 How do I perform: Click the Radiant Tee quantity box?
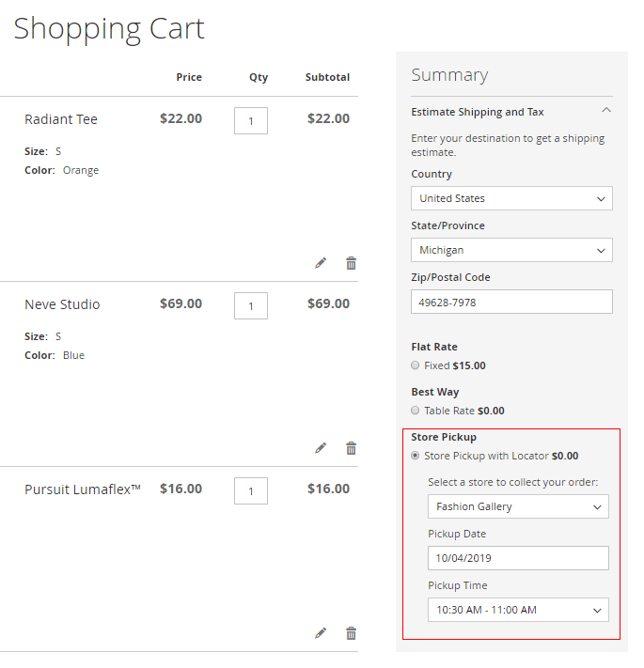[x=251, y=120]
